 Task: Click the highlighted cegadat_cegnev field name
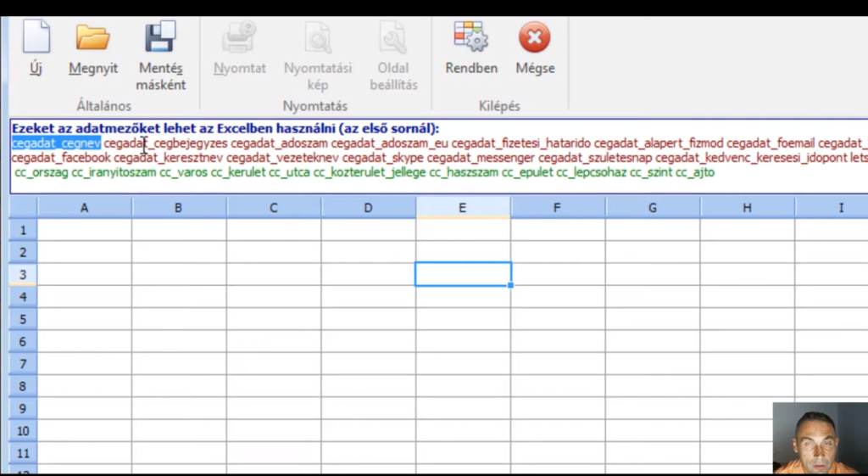pyautogui.click(x=56, y=143)
